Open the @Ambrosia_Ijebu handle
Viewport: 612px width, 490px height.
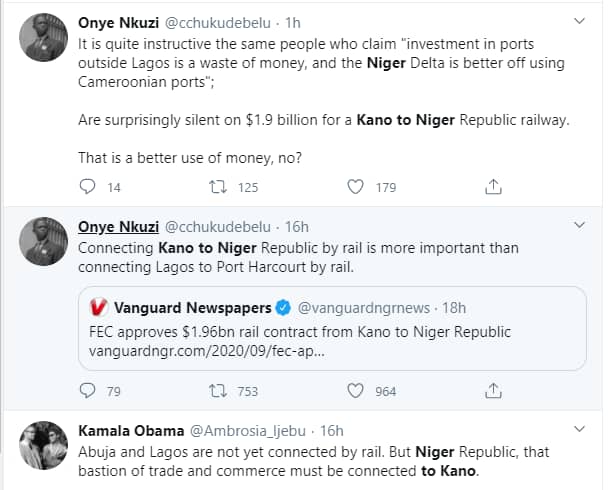[x=252, y=431]
